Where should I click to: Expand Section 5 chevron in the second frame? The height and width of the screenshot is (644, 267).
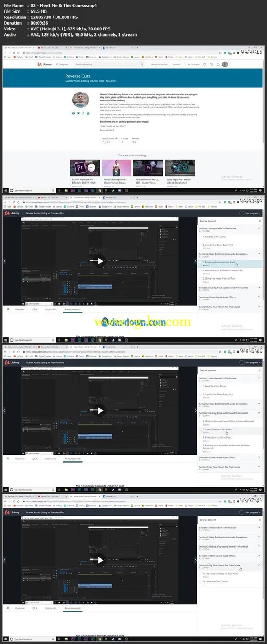tap(259, 307)
